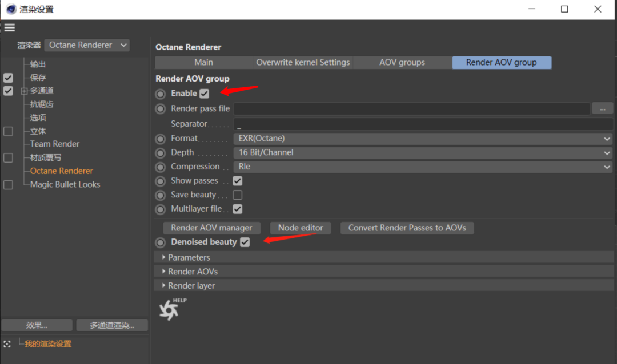Viewport: 617px width, 364px height.
Task: Select 材质覆写 label in settings tree
Action: 46,157
